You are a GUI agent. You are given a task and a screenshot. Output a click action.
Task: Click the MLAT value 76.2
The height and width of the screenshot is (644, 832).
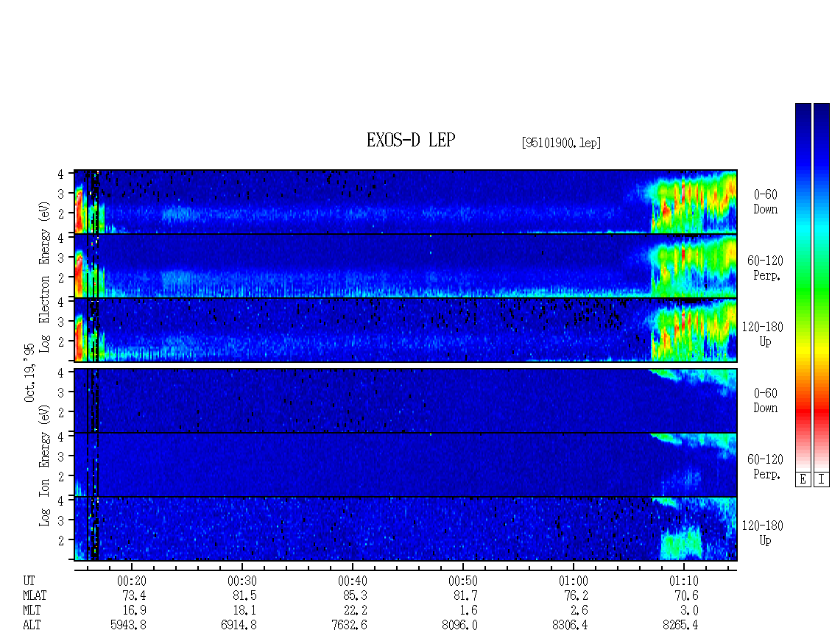tap(576, 595)
